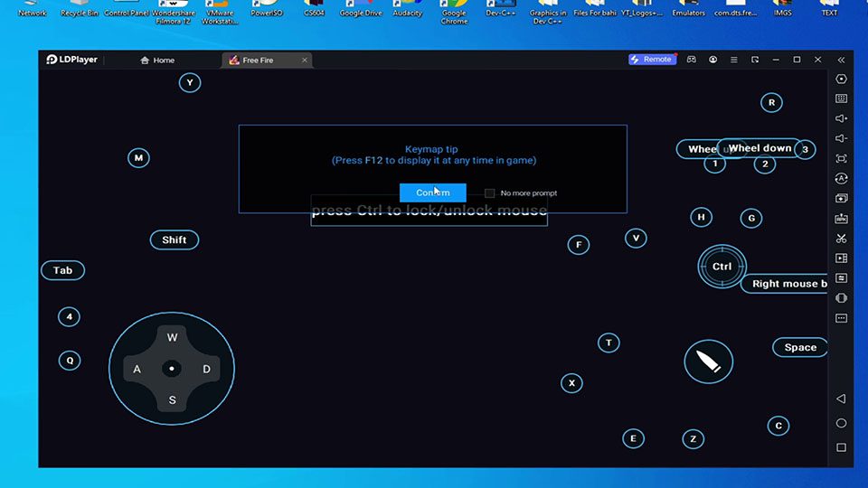Open Control Panel desktop shortcut
Viewport: 868px width, 488px height.
click(x=127, y=9)
